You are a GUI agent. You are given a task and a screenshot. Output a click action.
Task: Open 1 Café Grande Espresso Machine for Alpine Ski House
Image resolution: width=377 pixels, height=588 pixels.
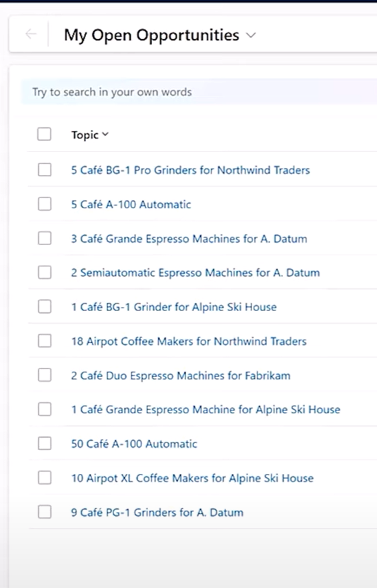[206, 410]
